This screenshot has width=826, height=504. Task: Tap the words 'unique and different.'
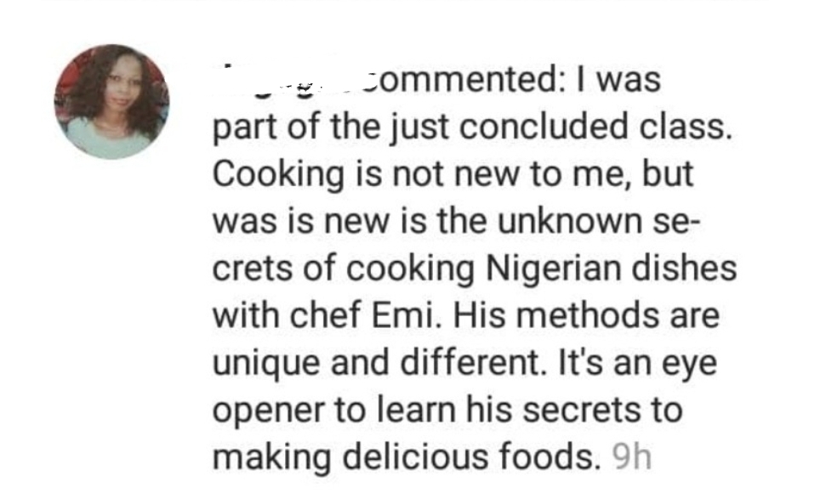point(379,364)
